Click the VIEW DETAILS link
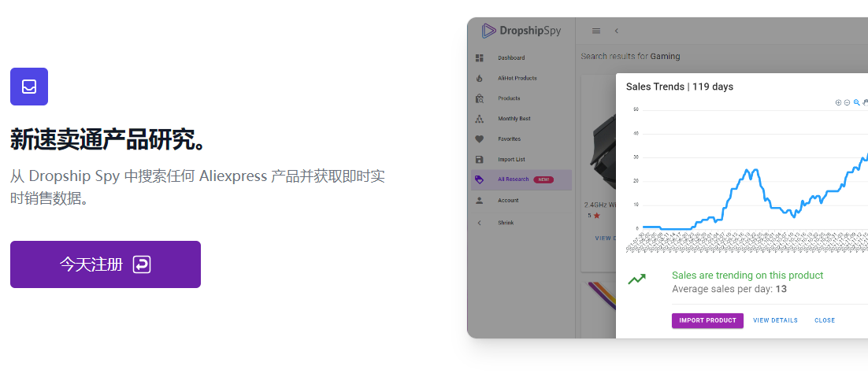This screenshot has width=868, height=377. [x=775, y=320]
